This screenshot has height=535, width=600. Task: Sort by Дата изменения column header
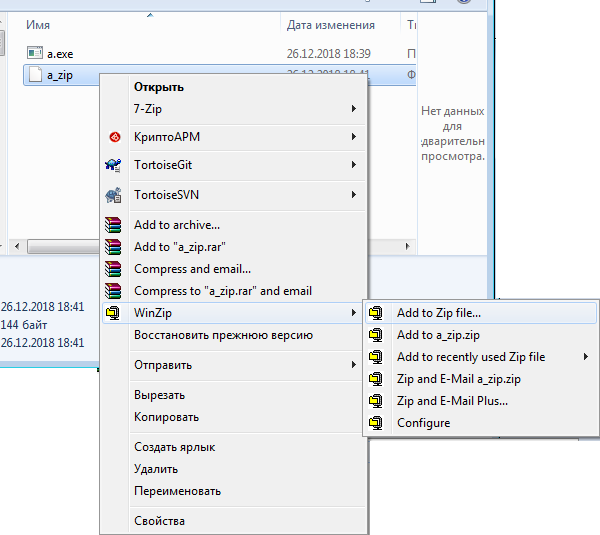point(330,25)
